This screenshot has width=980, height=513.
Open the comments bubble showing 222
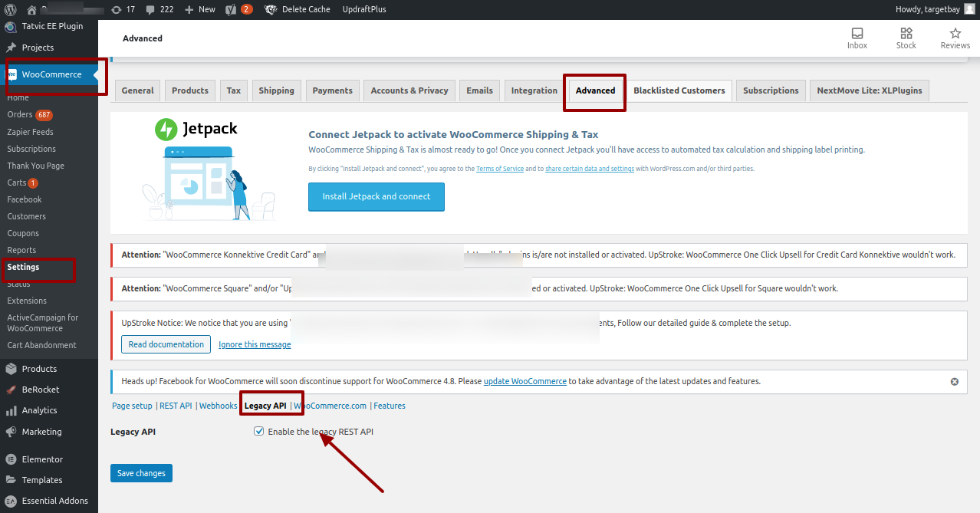[160, 9]
